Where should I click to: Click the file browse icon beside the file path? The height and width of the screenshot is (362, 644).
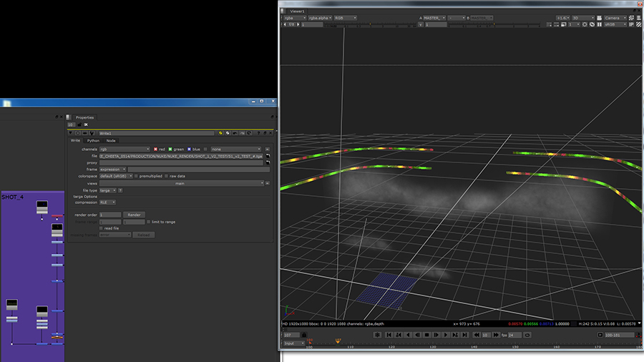[x=268, y=156]
